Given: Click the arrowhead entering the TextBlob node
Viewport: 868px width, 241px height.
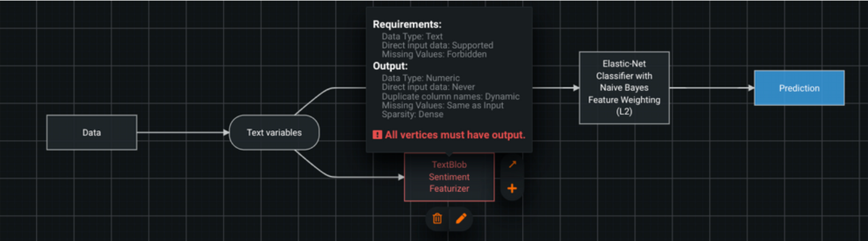Looking at the screenshot, I should click(x=401, y=177).
